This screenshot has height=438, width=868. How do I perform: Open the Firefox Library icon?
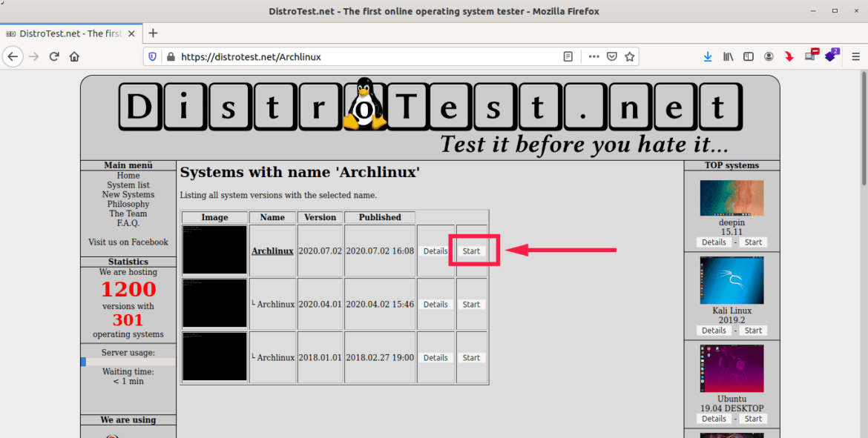point(729,56)
